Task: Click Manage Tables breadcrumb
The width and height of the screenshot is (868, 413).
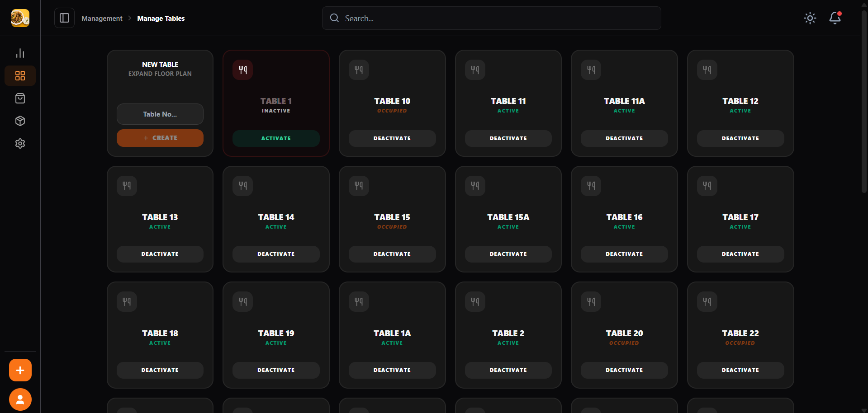Action: pos(161,19)
